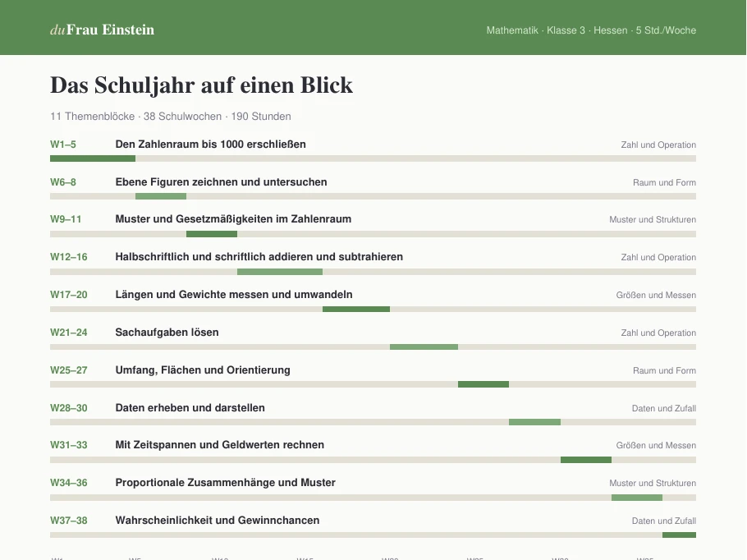747x560 pixels.
Task: Click the green timeline segment for W37–38
Action: (x=679, y=535)
